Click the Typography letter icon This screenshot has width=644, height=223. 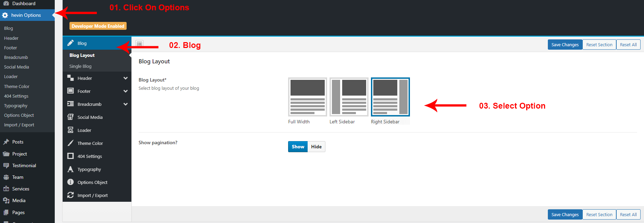[70, 169]
